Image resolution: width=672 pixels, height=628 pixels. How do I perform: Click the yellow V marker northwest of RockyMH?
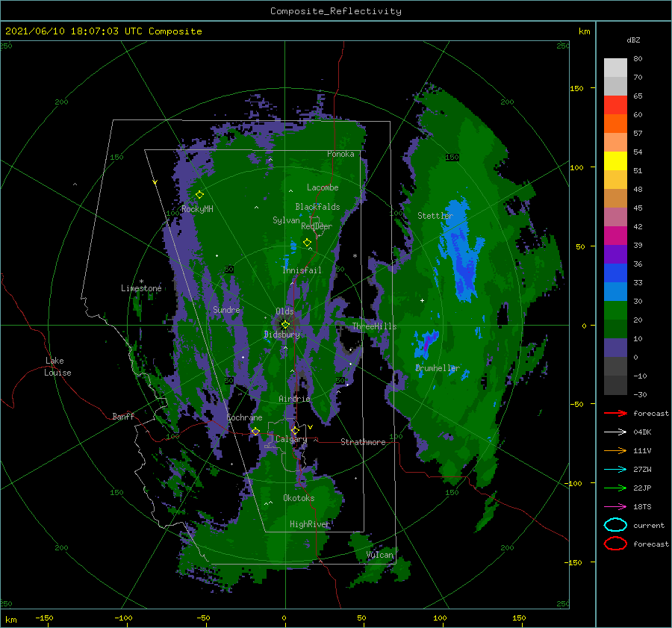pyautogui.click(x=155, y=183)
